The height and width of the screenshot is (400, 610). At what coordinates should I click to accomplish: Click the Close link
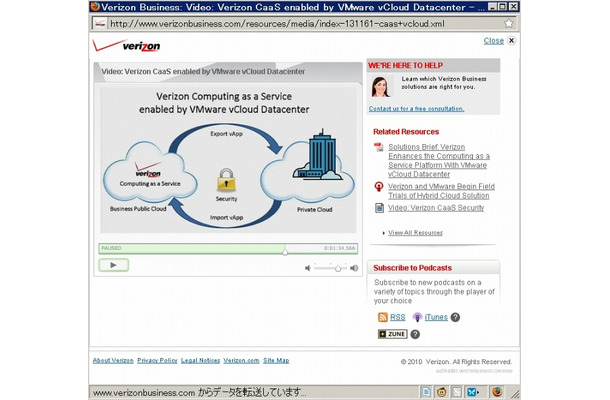[494, 41]
